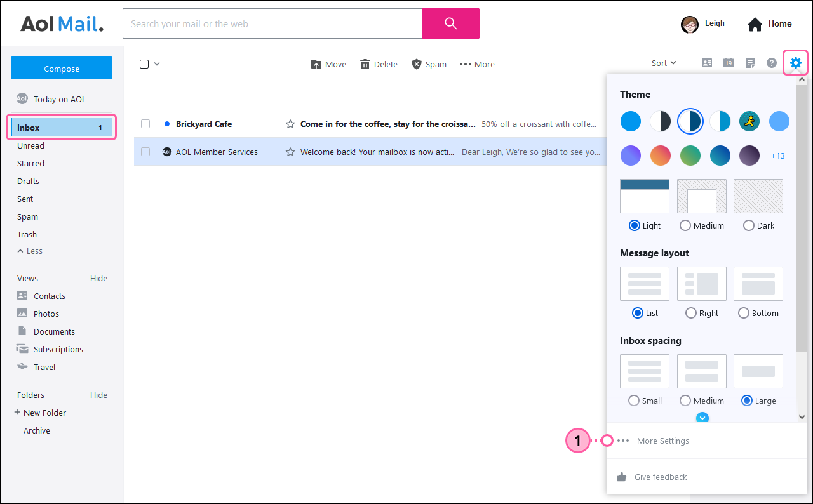Open More Settings link

(x=662, y=441)
